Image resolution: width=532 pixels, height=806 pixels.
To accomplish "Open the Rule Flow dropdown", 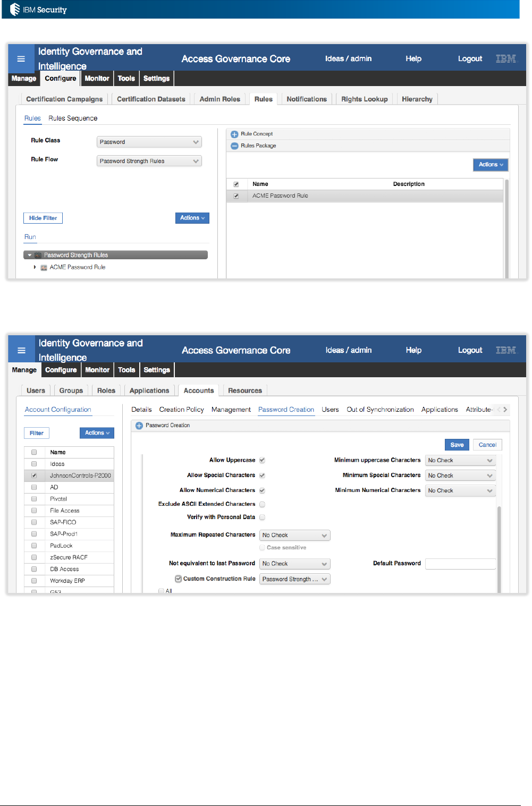I will click(x=149, y=162).
